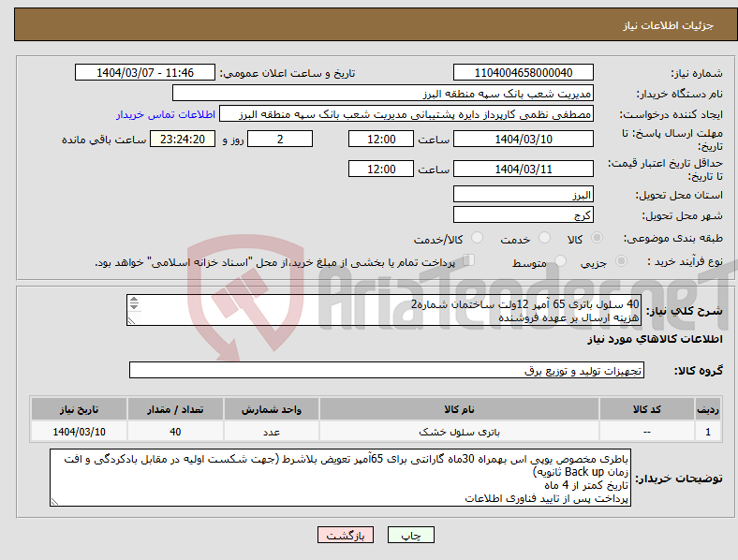
Task: Click the delivery province field البرز
Action: [x=524, y=194]
